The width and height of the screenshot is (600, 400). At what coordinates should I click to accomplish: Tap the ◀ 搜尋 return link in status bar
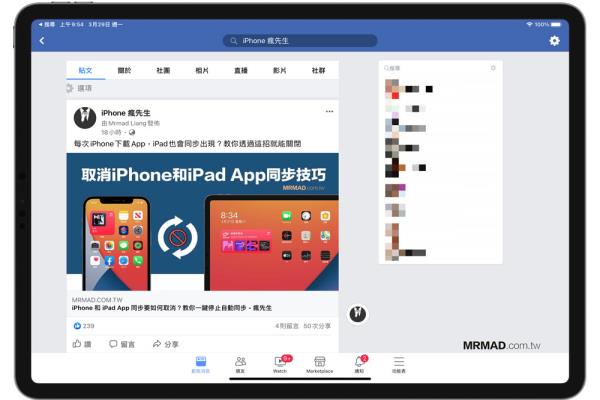click(46, 24)
